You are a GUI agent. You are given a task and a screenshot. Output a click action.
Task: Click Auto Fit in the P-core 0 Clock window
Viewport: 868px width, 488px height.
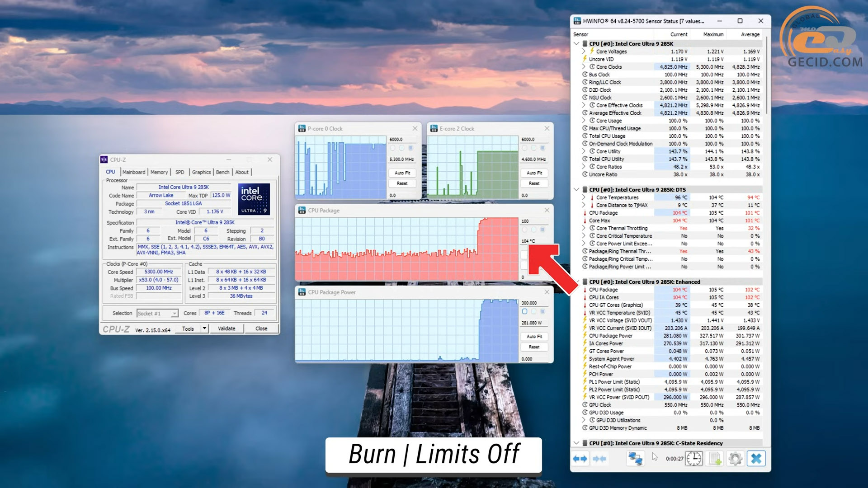click(x=402, y=173)
